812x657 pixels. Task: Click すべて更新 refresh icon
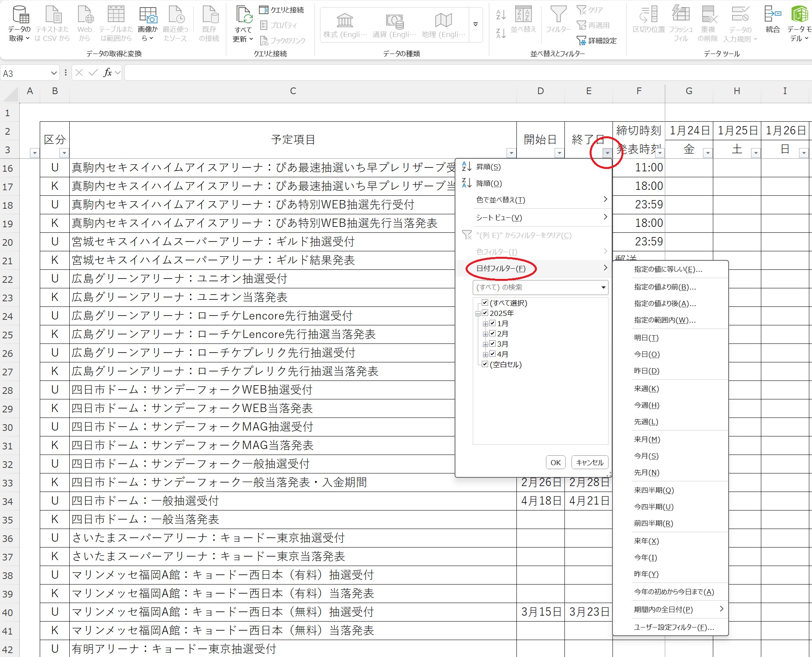point(243,24)
